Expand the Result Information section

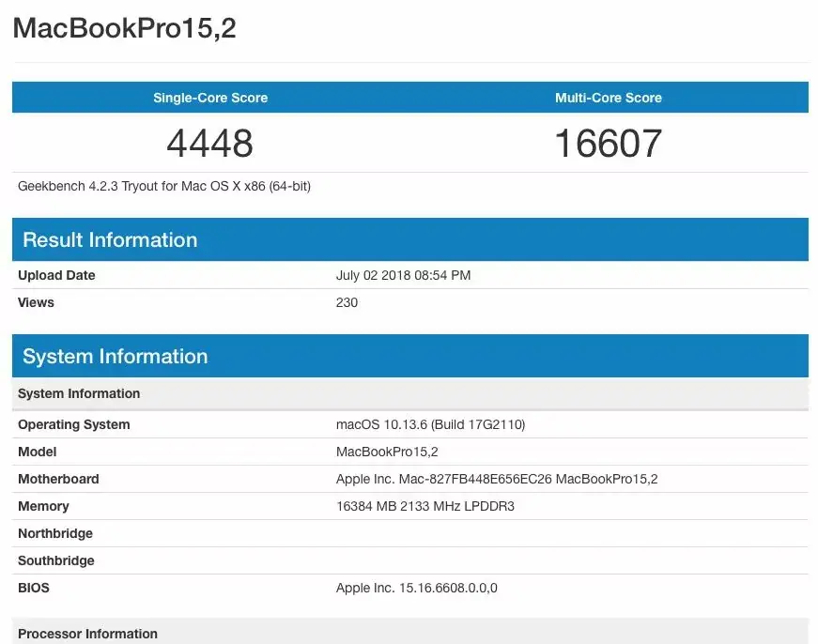[110, 239]
